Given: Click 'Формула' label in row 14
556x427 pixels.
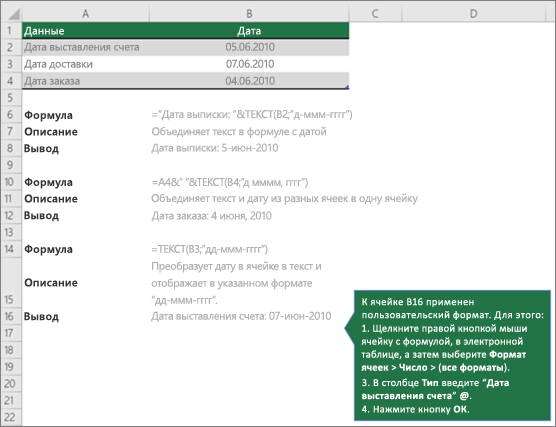Looking at the screenshot, I should [48, 249].
